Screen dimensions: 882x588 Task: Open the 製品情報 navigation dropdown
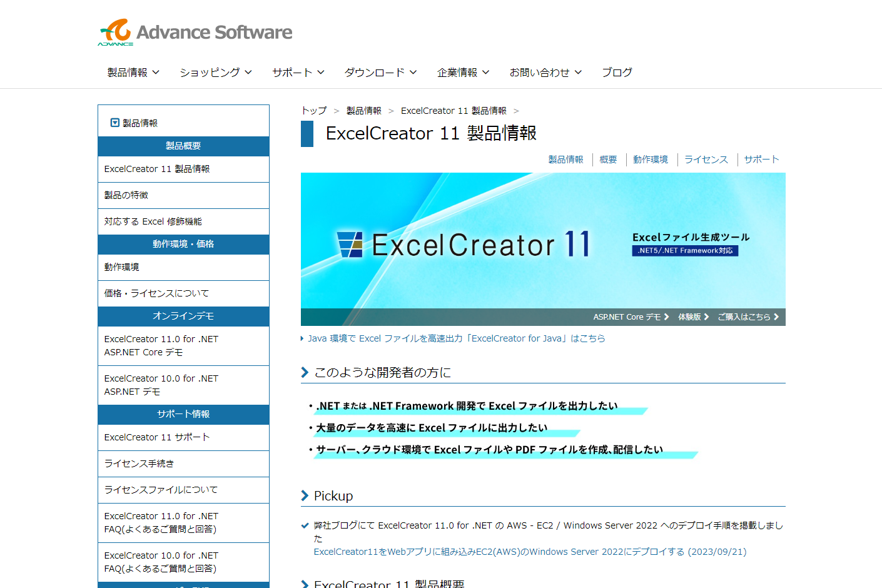[x=133, y=73]
